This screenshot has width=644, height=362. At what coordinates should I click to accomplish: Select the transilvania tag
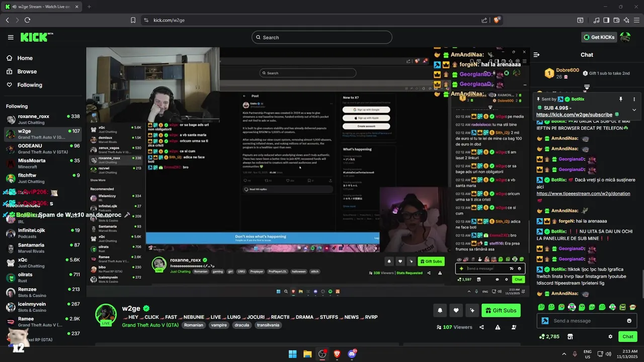(x=268, y=325)
